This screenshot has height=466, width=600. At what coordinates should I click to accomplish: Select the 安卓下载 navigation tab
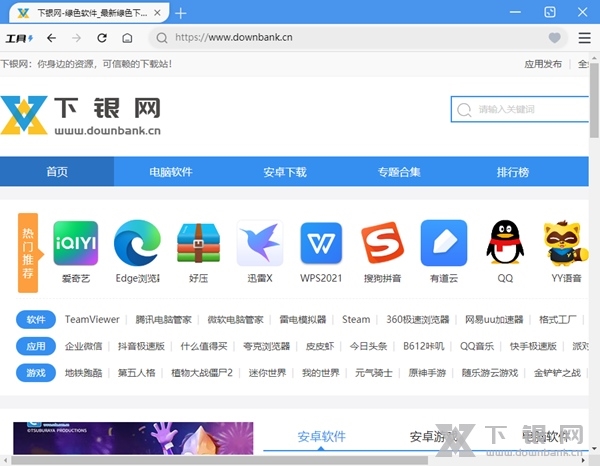pyautogui.click(x=285, y=171)
